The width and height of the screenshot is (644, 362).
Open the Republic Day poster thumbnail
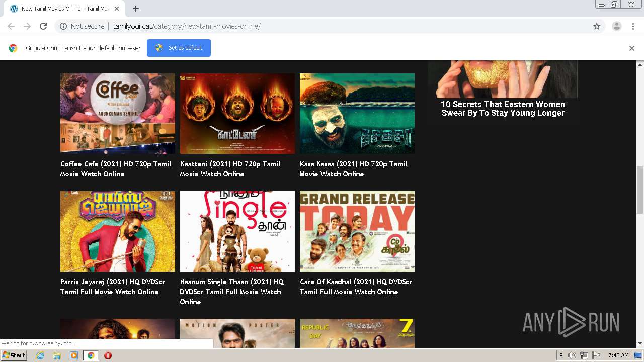click(x=357, y=333)
